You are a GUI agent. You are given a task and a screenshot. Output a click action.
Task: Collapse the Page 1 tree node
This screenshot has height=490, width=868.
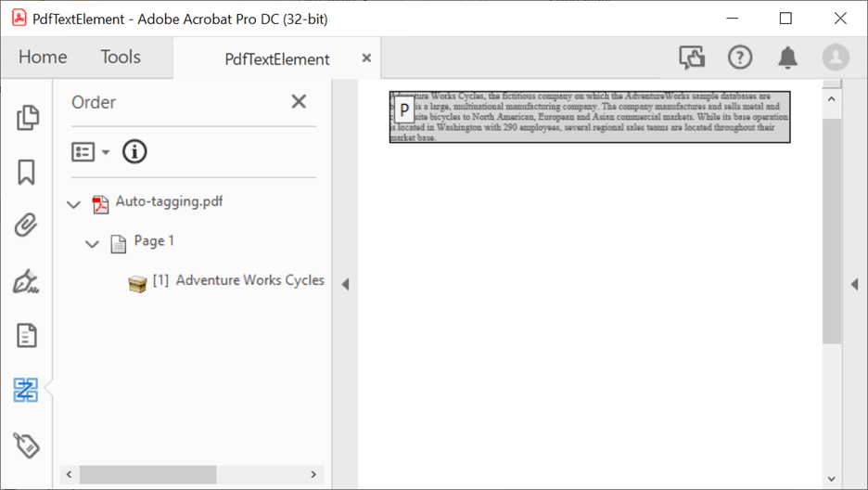[92, 243]
